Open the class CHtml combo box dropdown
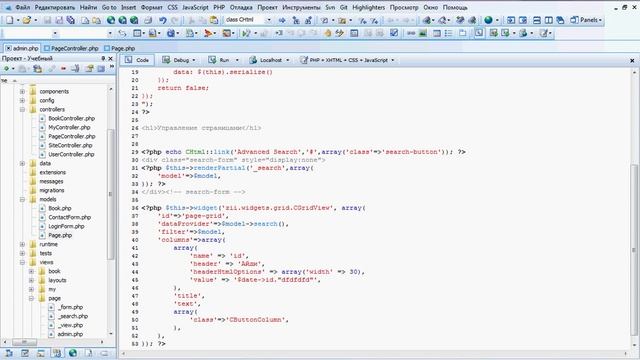Viewport: 640px width, 360px height. [269, 20]
